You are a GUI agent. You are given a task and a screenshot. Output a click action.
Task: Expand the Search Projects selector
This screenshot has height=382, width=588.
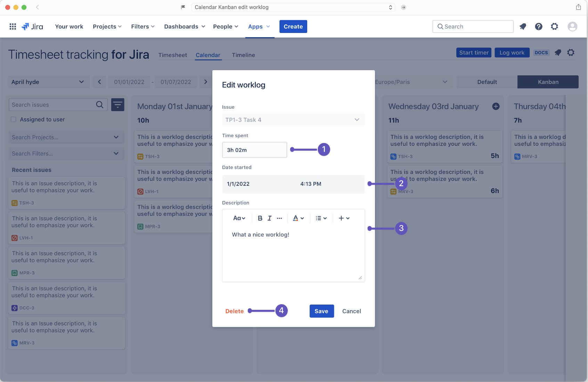(66, 137)
